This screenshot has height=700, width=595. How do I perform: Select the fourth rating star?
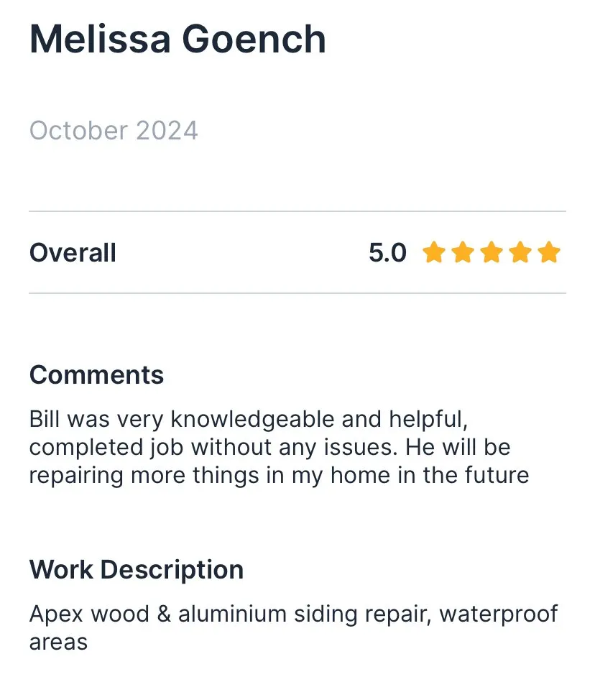coord(520,253)
